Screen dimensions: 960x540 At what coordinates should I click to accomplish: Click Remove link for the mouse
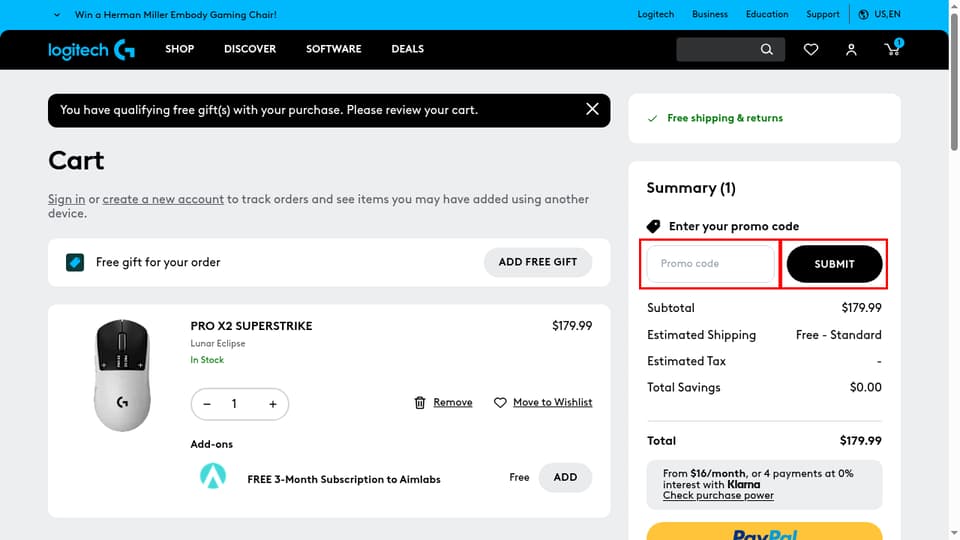(452, 402)
